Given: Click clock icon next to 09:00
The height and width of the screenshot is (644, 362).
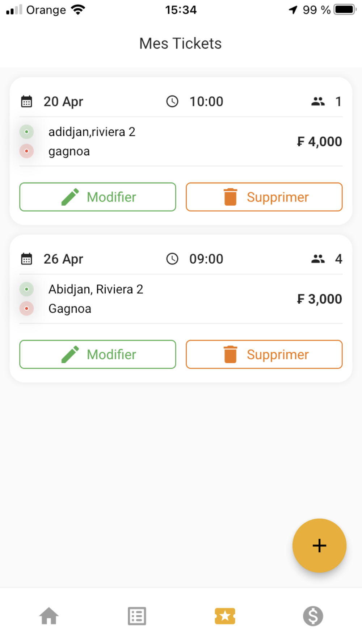Looking at the screenshot, I should [172, 259].
